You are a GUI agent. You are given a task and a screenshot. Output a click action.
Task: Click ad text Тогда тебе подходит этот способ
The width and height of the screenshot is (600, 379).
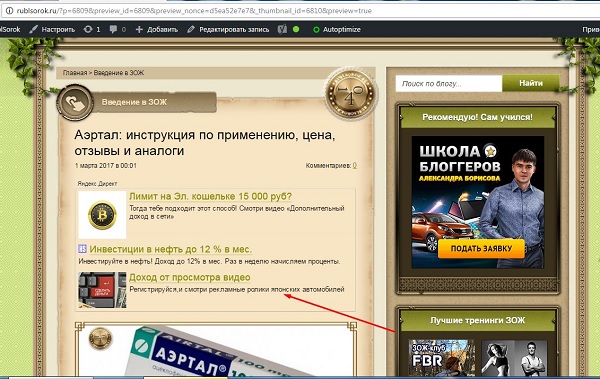point(236,212)
